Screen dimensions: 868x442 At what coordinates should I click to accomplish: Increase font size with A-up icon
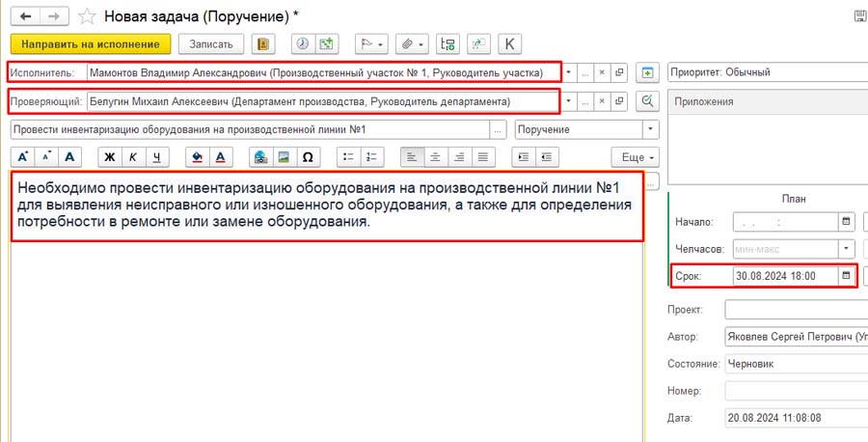click(x=23, y=157)
